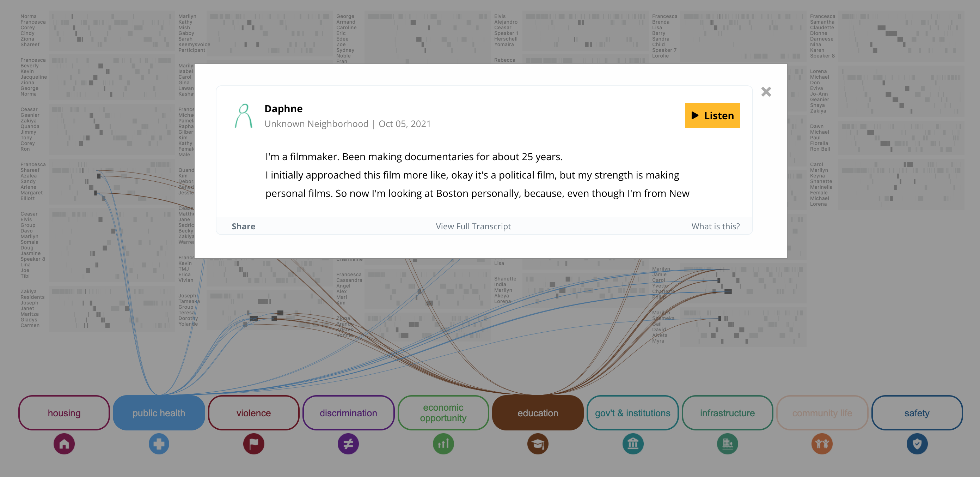Click the community life people icon
The width and height of the screenshot is (980, 477).
[x=822, y=444]
